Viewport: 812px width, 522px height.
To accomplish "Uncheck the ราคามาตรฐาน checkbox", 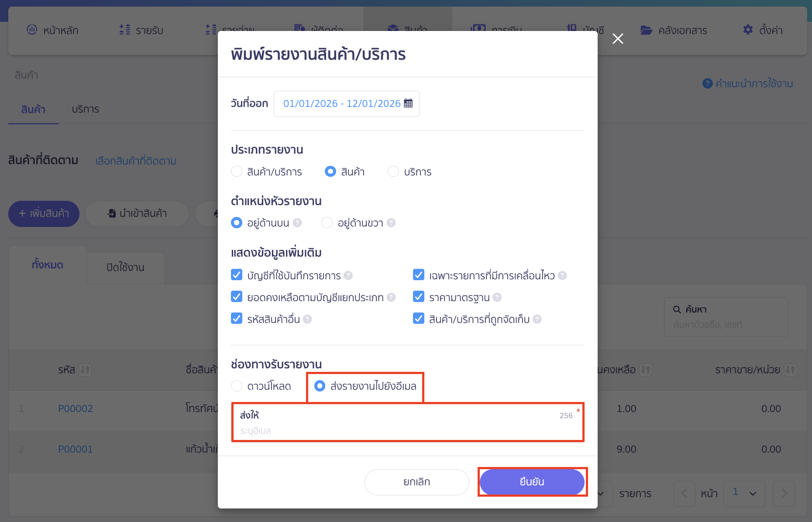I will pyautogui.click(x=419, y=296).
